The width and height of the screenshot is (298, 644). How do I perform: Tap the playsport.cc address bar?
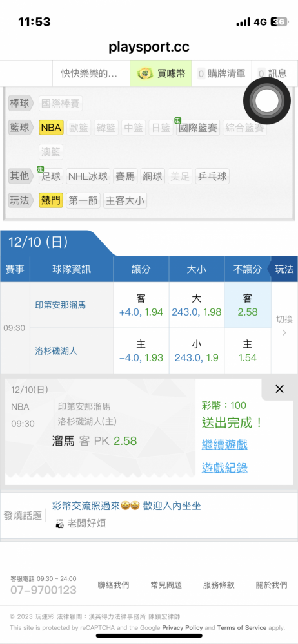[x=149, y=47]
